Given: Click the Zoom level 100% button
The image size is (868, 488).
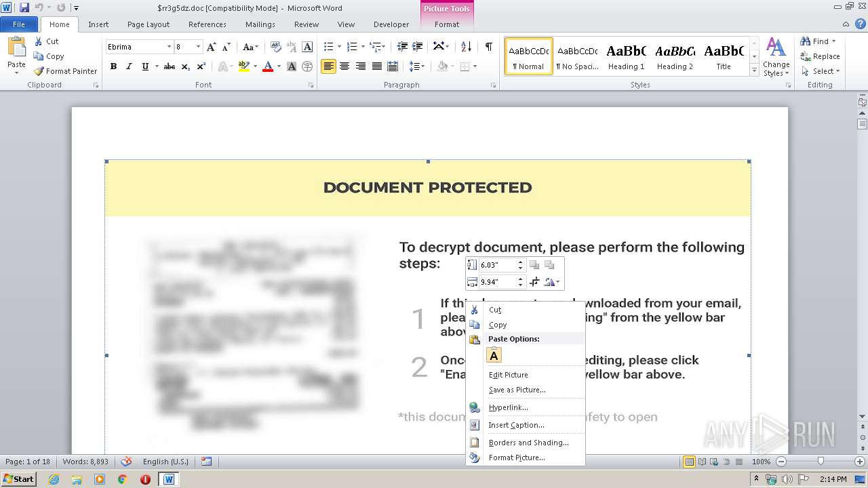Looking at the screenshot, I should tap(761, 462).
